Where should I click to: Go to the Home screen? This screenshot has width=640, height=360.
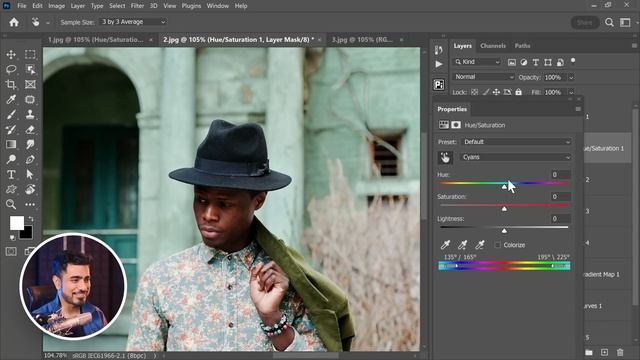[14, 22]
